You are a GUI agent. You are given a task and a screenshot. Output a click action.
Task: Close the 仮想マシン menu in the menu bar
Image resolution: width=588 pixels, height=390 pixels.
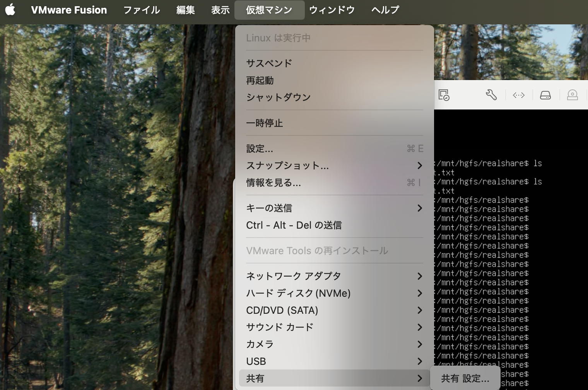point(269,10)
